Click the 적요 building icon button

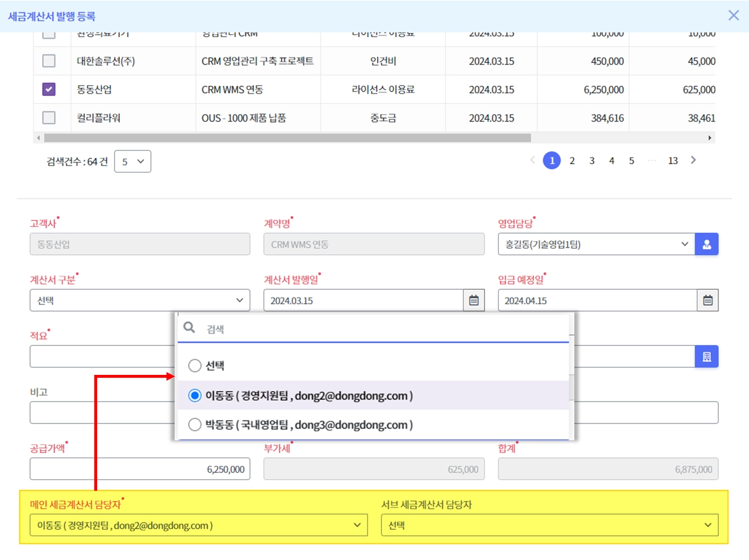pos(706,356)
